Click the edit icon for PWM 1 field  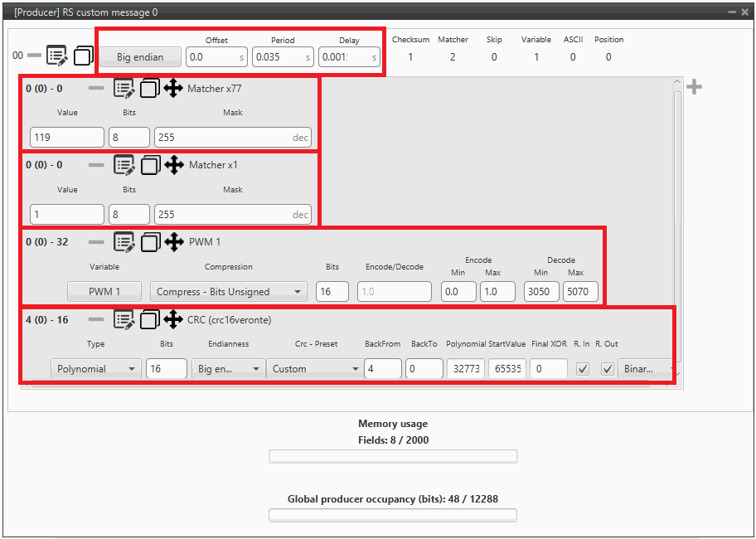coord(124,242)
